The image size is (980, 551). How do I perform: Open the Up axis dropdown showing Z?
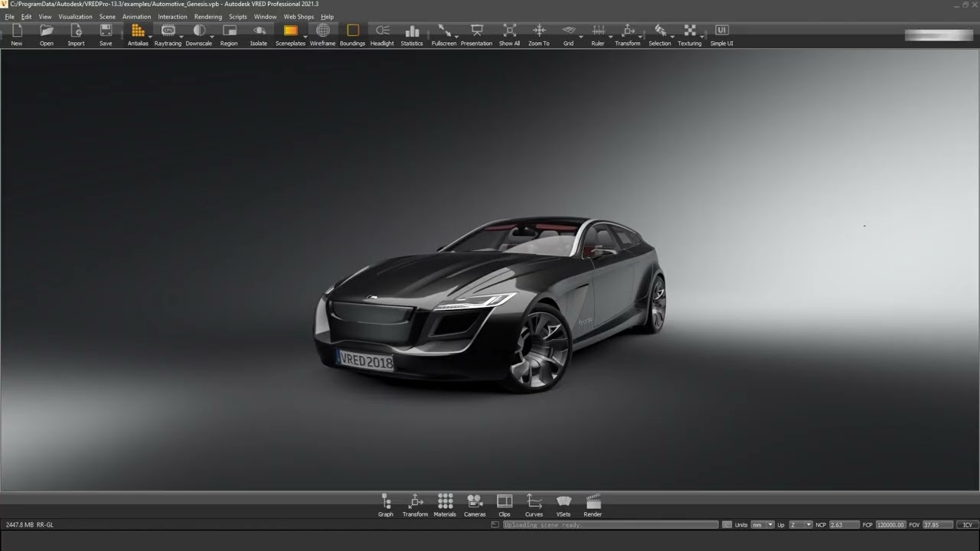pyautogui.click(x=800, y=525)
